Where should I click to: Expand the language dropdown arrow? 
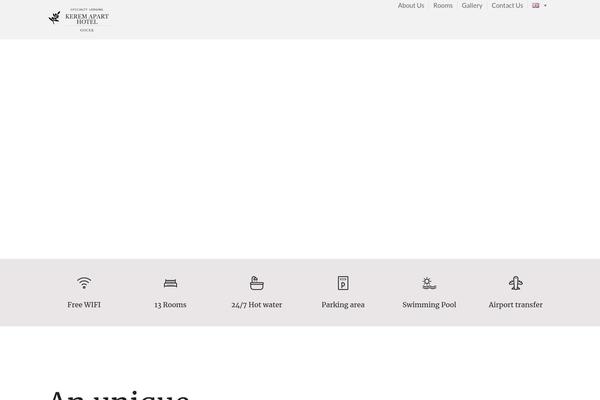[545, 6]
